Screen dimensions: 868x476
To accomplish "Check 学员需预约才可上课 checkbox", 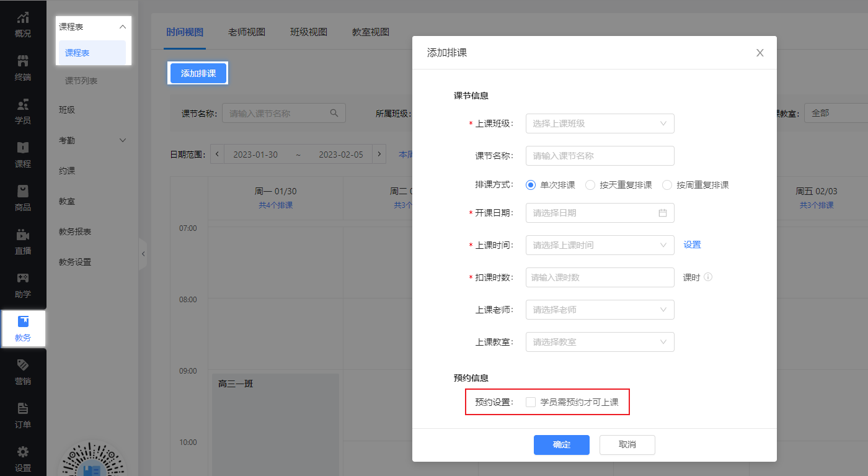I will (531, 402).
